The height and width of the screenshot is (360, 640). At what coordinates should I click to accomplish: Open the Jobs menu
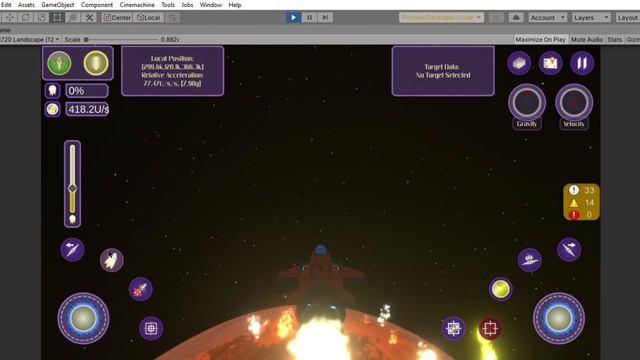(x=187, y=5)
